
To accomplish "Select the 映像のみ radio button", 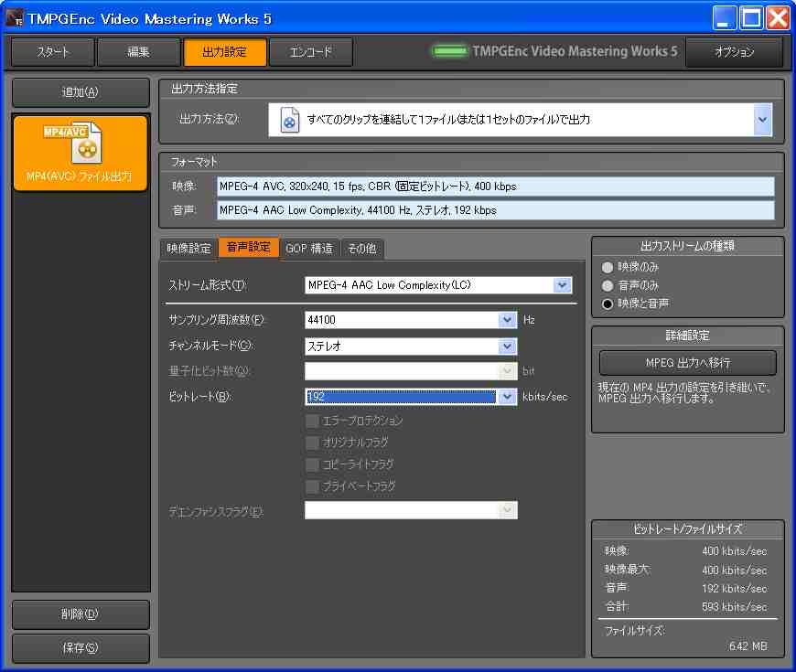I will point(607,268).
